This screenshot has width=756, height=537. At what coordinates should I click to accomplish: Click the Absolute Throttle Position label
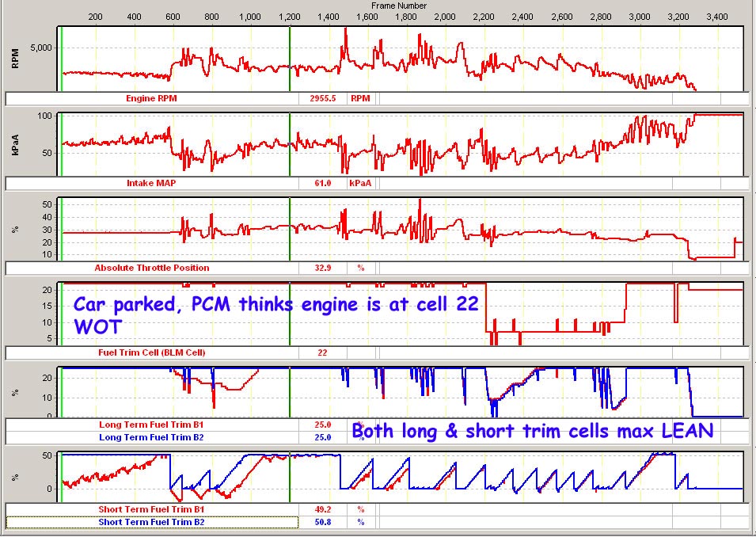click(152, 268)
